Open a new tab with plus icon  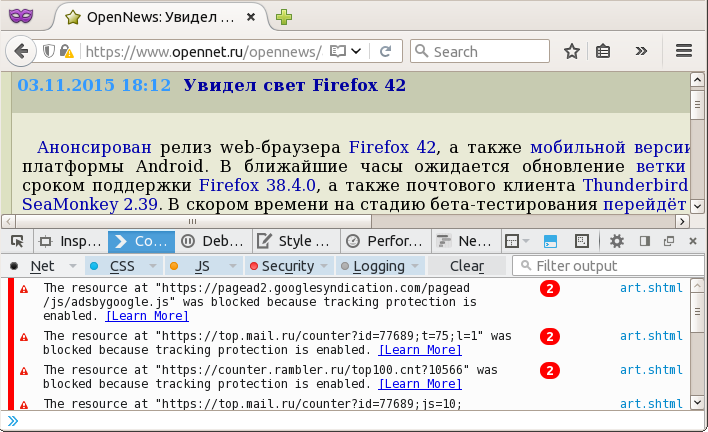[284, 17]
